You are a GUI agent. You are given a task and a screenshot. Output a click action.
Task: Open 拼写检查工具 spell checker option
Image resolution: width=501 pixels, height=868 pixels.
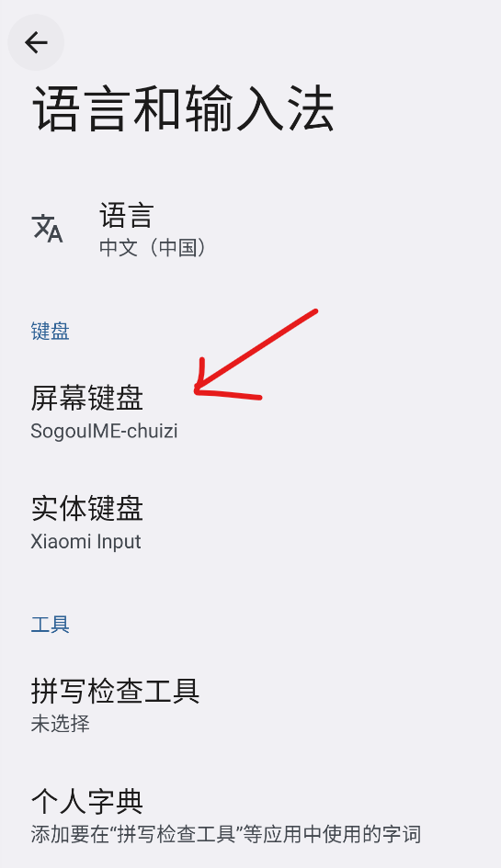click(250, 705)
